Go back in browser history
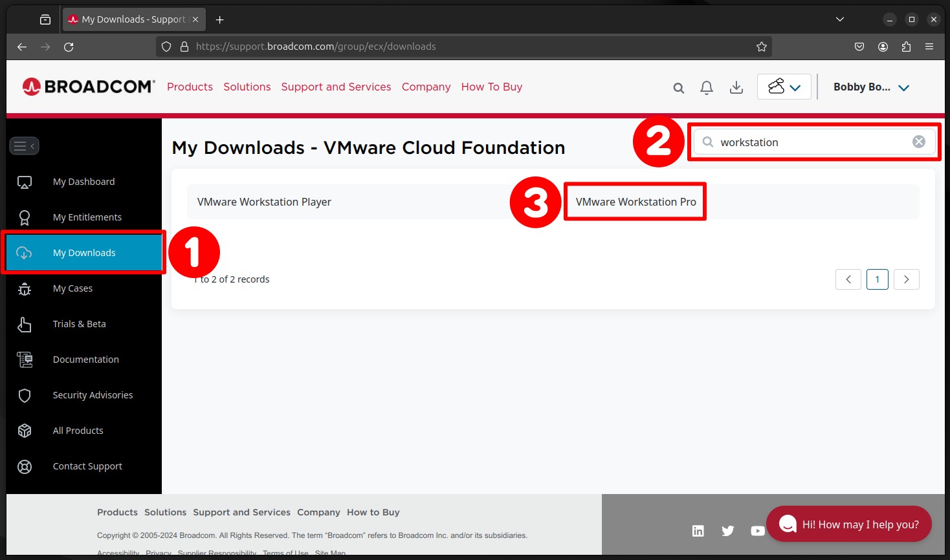 [22, 47]
